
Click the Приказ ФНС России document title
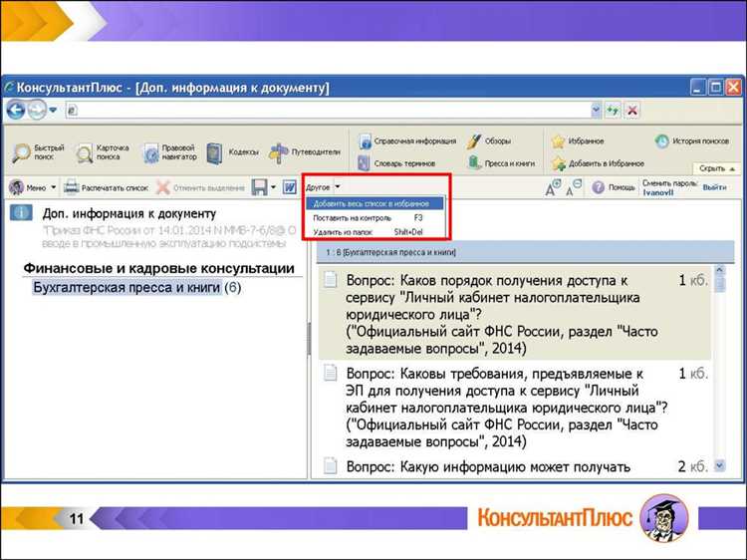(168, 237)
